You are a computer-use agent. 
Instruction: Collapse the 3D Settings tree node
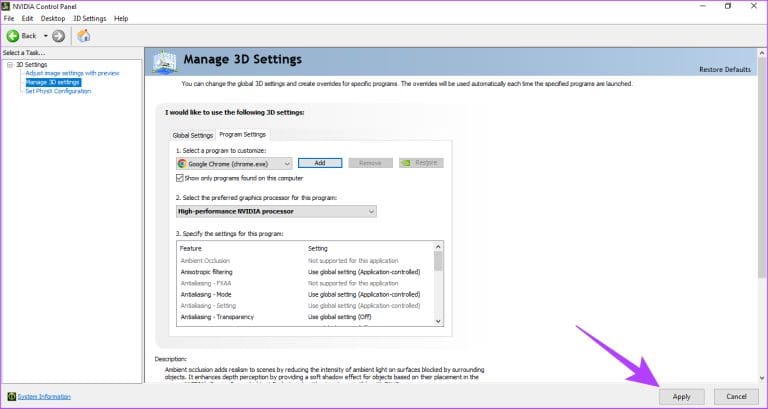9,65
